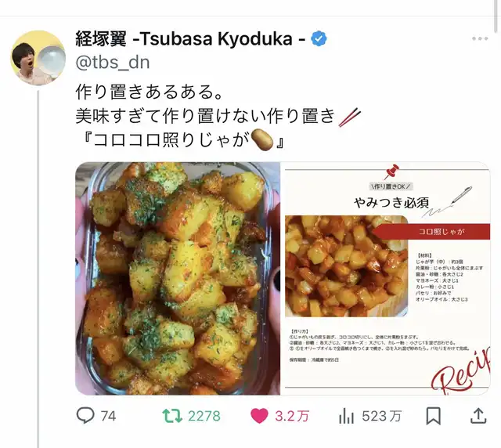This screenshot has height=448, width=501.
Task: Open the right recipe card image
Action: (386, 278)
